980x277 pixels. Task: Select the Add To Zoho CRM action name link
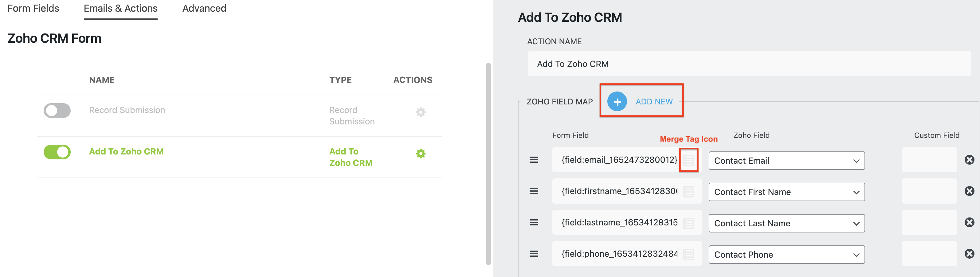click(126, 151)
